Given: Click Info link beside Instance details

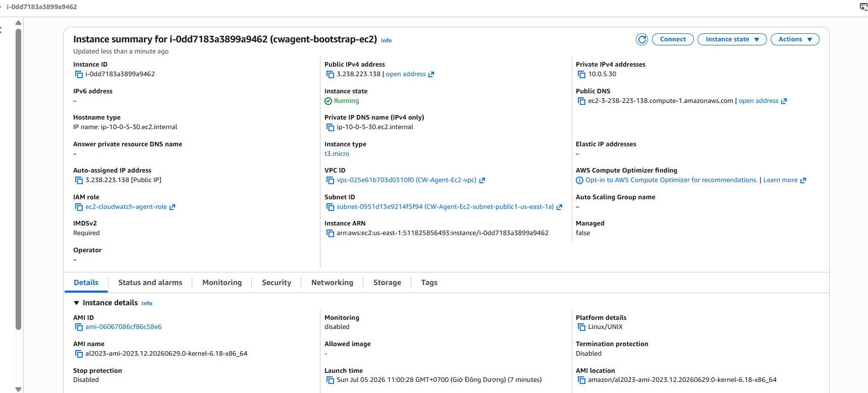Looking at the screenshot, I should (147, 303).
